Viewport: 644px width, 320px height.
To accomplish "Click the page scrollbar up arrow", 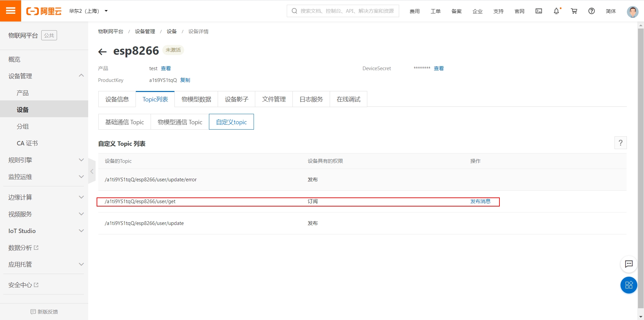I will [641, 25].
